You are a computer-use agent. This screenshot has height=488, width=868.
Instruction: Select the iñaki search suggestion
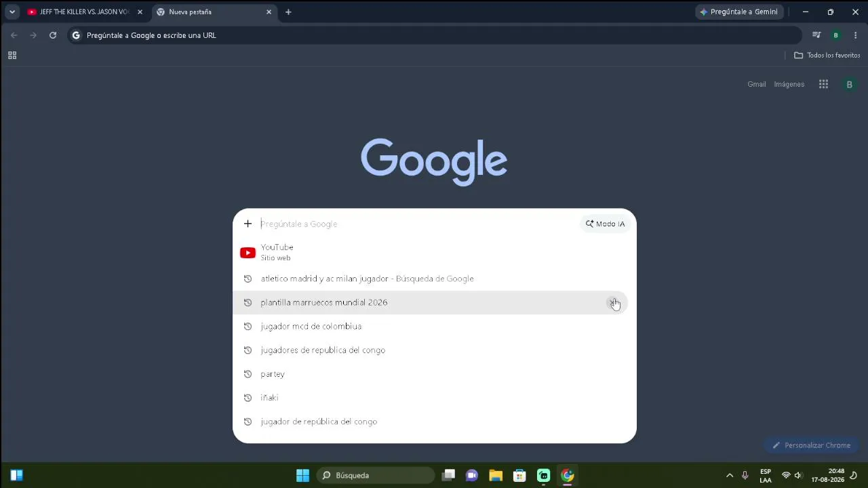(x=435, y=398)
